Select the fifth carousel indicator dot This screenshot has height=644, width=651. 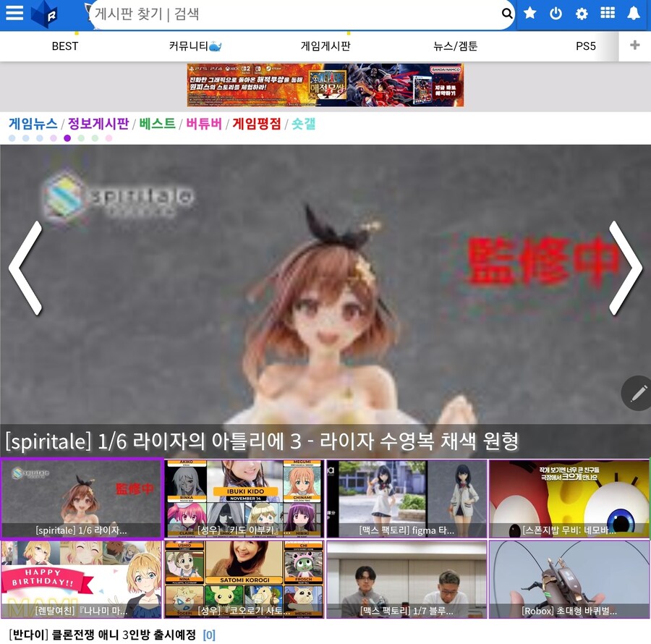pyautogui.click(x=67, y=137)
